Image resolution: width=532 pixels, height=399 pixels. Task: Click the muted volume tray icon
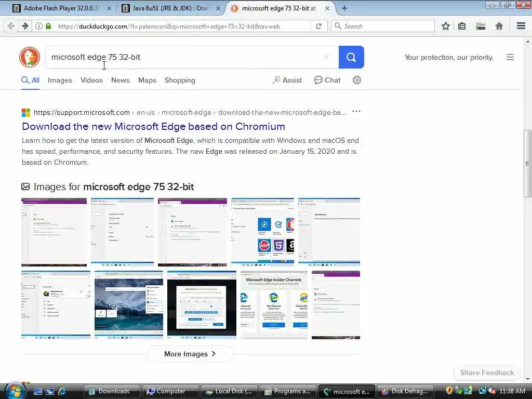[x=493, y=391]
